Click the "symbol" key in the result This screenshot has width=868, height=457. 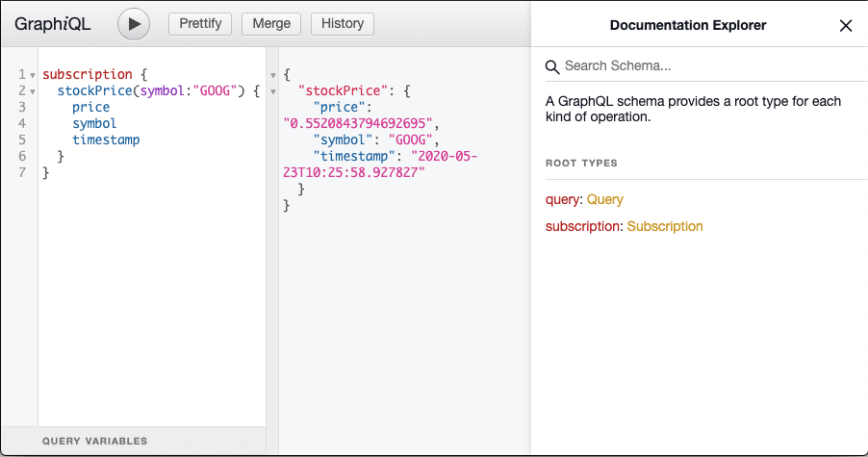(343, 140)
